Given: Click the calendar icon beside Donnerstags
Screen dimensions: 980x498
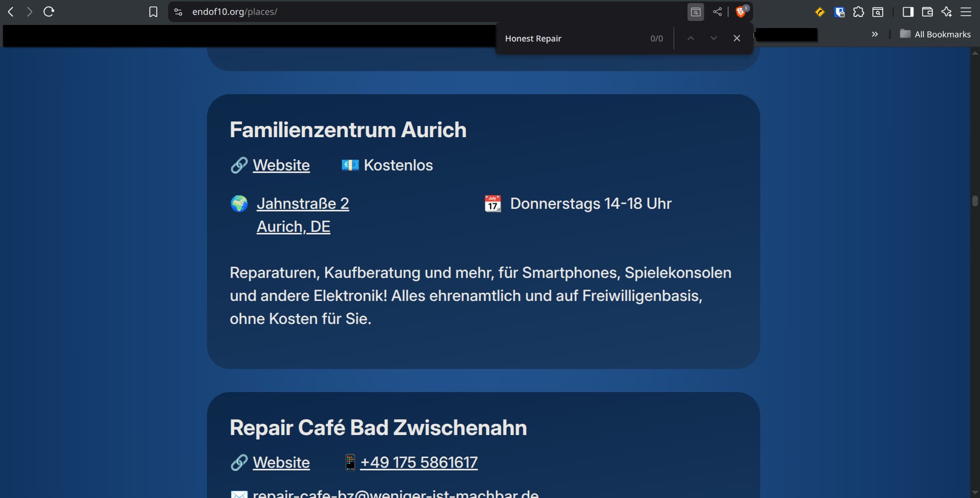Looking at the screenshot, I should (x=493, y=204).
